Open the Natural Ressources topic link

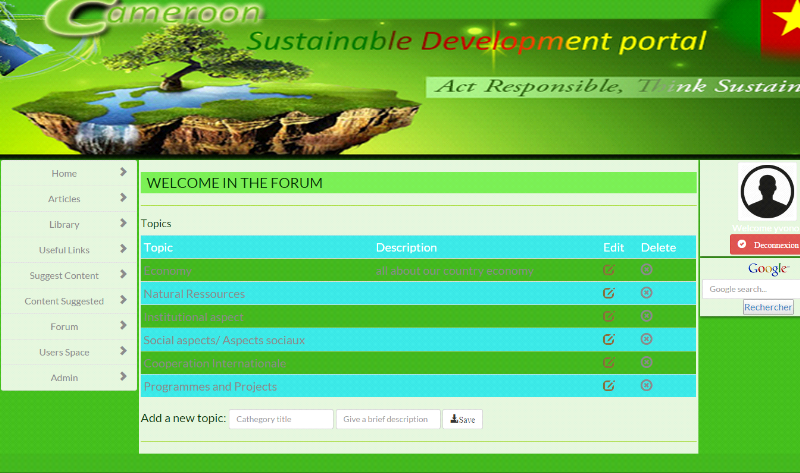click(x=194, y=294)
